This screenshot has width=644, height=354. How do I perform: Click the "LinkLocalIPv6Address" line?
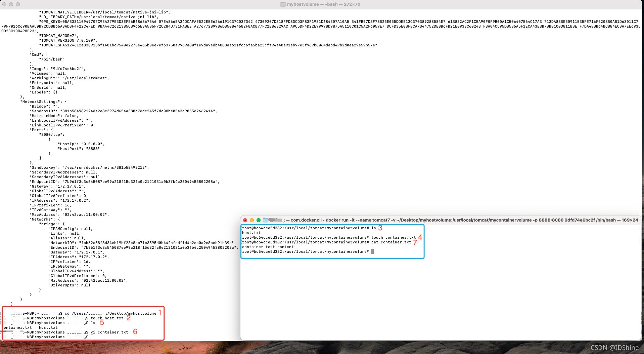pyautogui.click(x=61, y=120)
